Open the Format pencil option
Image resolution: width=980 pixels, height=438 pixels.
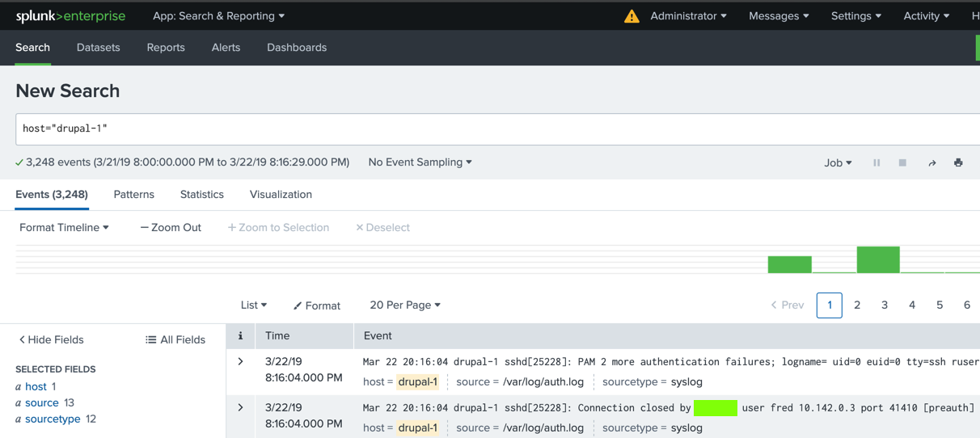317,305
